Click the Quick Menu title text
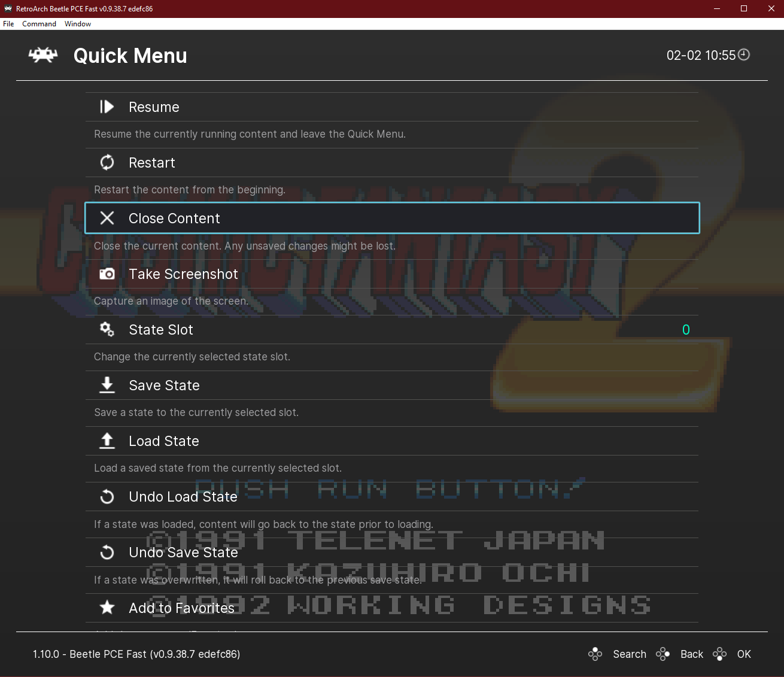Image resolution: width=784 pixels, height=677 pixels. point(130,56)
